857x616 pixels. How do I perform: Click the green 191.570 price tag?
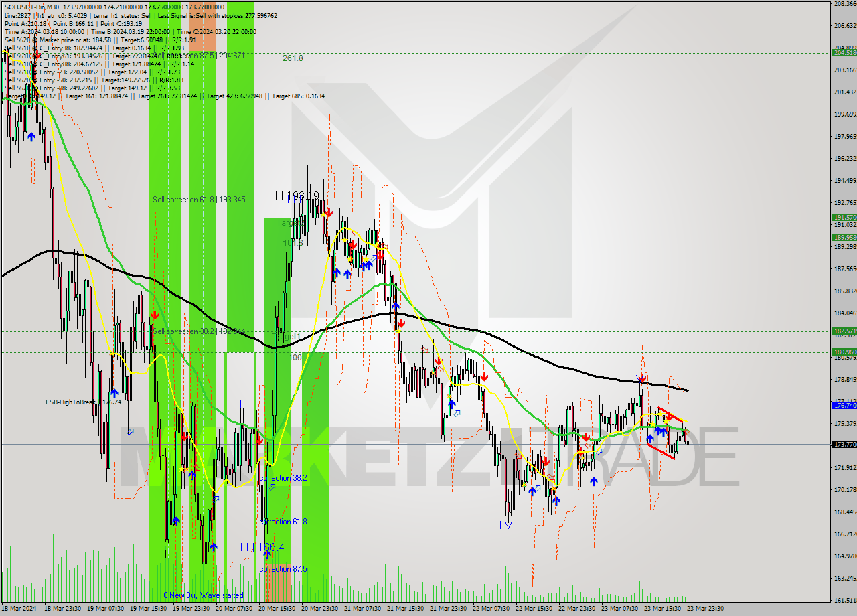[x=844, y=218]
